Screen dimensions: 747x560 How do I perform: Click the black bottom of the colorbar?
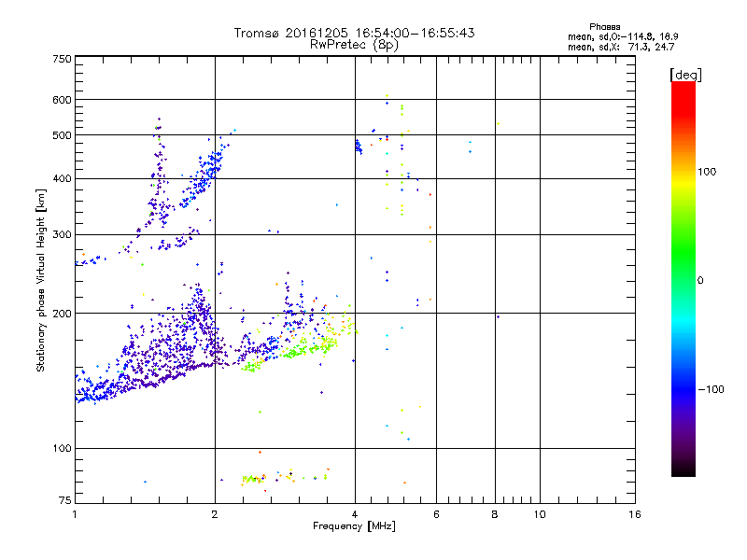pos(684,471)
